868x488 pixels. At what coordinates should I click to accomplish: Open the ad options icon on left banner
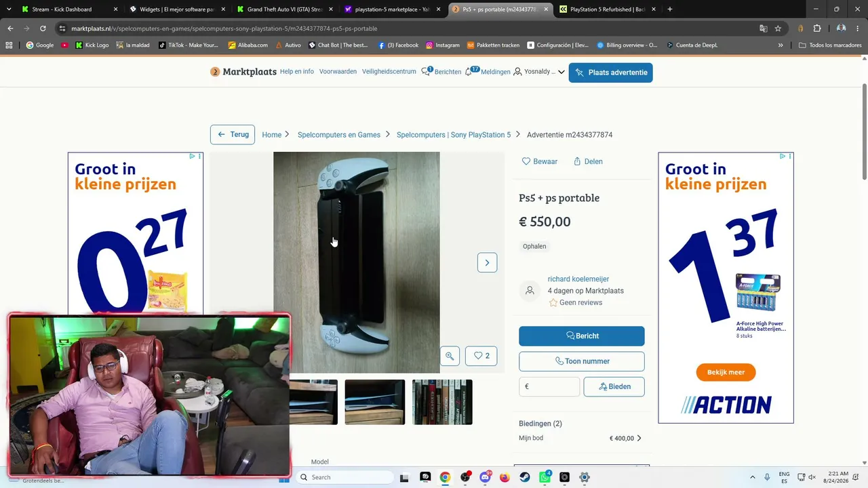tap(199, 157)
